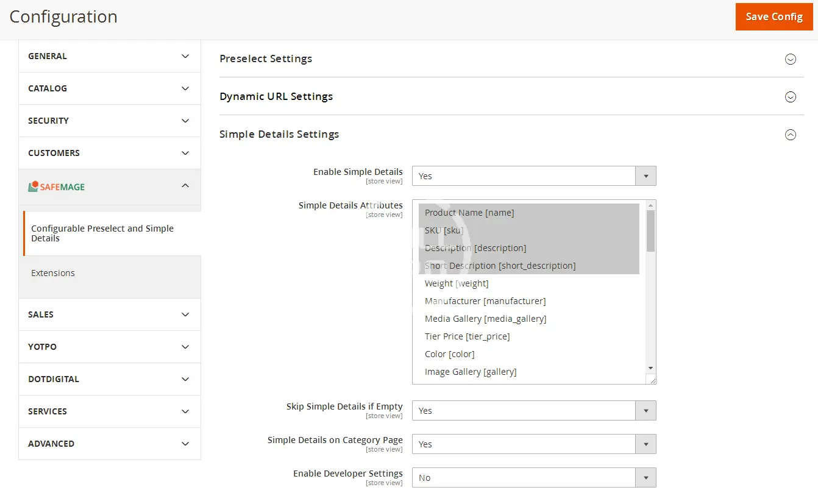Click the Safemage logo in sidebar

57,186
